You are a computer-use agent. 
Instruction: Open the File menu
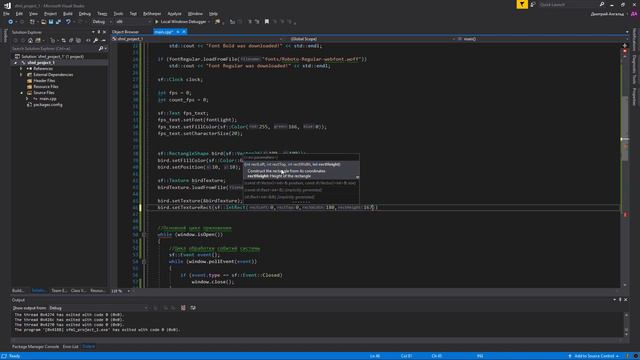(x=7, y=13)
